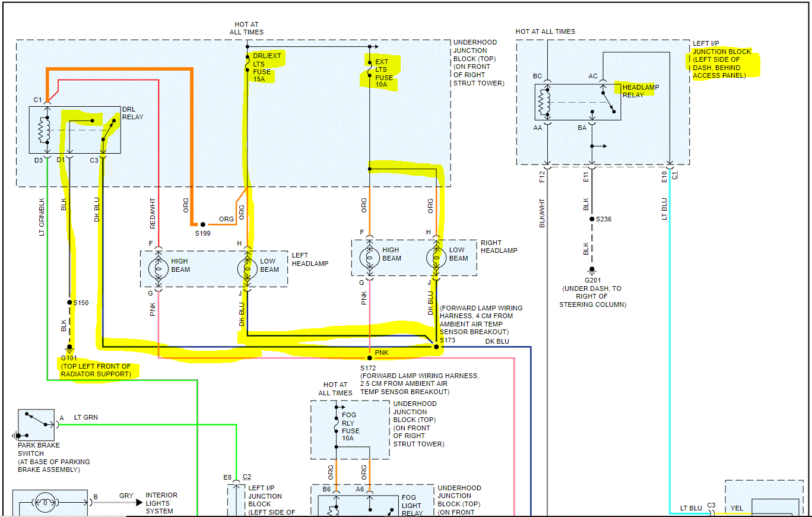This screenshot has width=812, height=517.
Task: Click the DRL/EXT LTS 15A fuse symbol
Action: [247, 64]
